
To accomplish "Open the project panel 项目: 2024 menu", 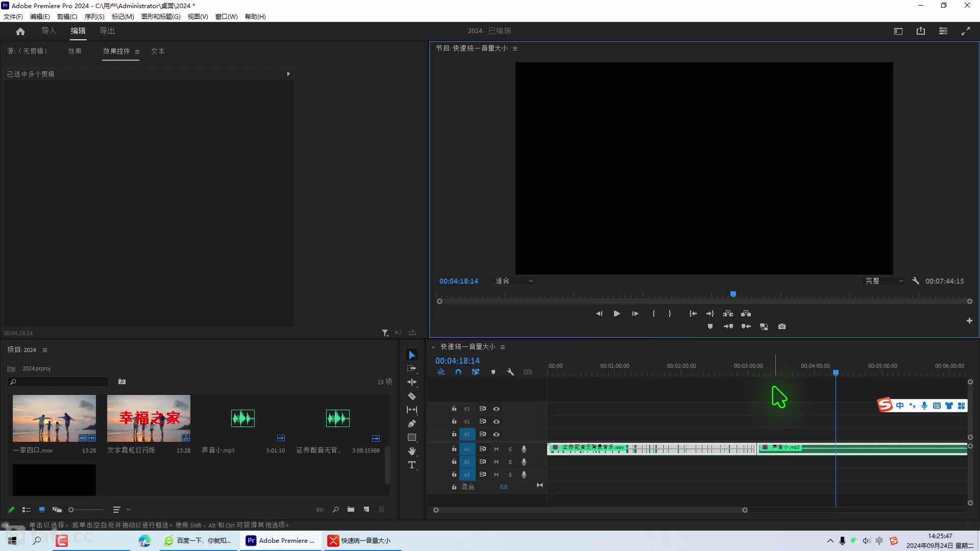I will pyautogui.click(x=45, y=350).
